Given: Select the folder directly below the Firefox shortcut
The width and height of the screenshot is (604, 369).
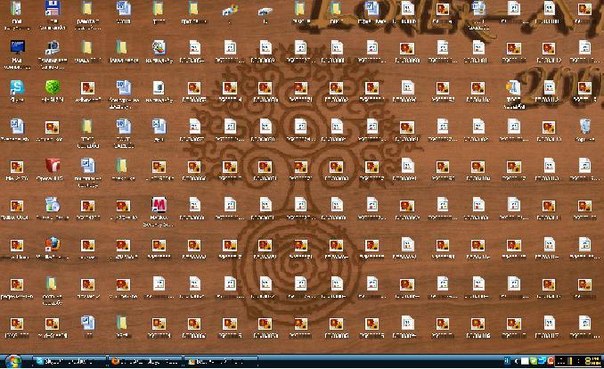Looking at the screenshot, I should [x=52, y=283].
